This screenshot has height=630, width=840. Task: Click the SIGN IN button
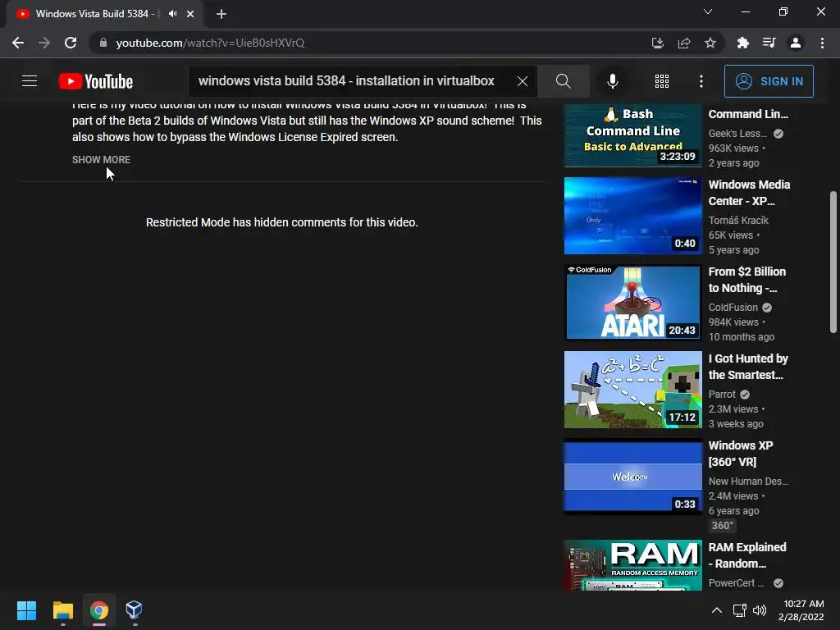[769, 81]
